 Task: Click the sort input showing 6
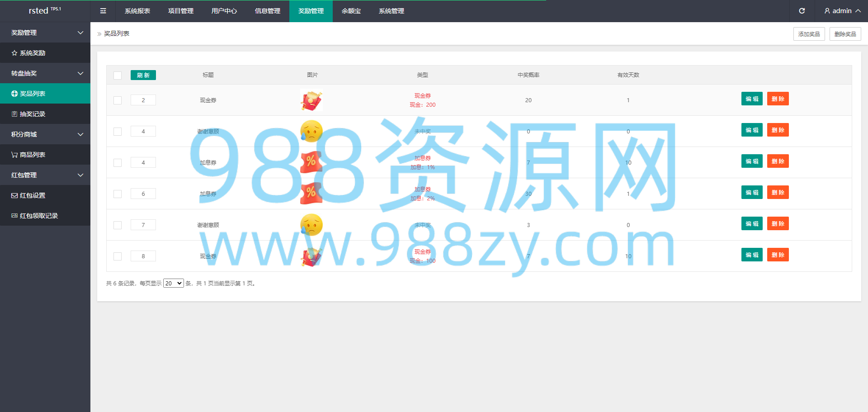143,194
